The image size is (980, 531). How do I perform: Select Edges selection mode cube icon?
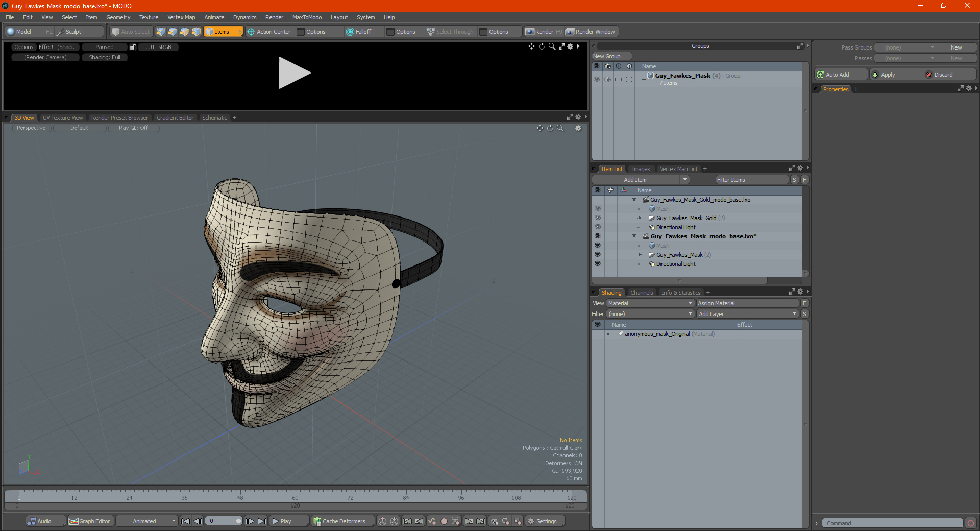point(173,32)
